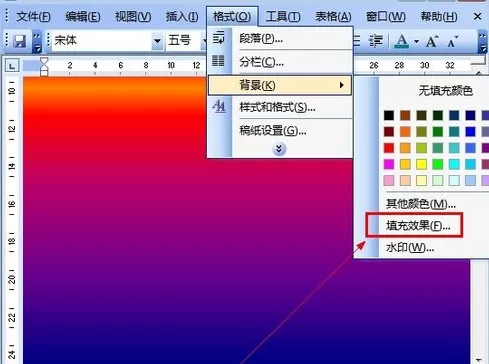Image resolution: width=489 pixels, height=364 pixels.
Task: Pick the pale yellow swatch in the bottom row
Action: pyautogui.click(x=421, y=180)
